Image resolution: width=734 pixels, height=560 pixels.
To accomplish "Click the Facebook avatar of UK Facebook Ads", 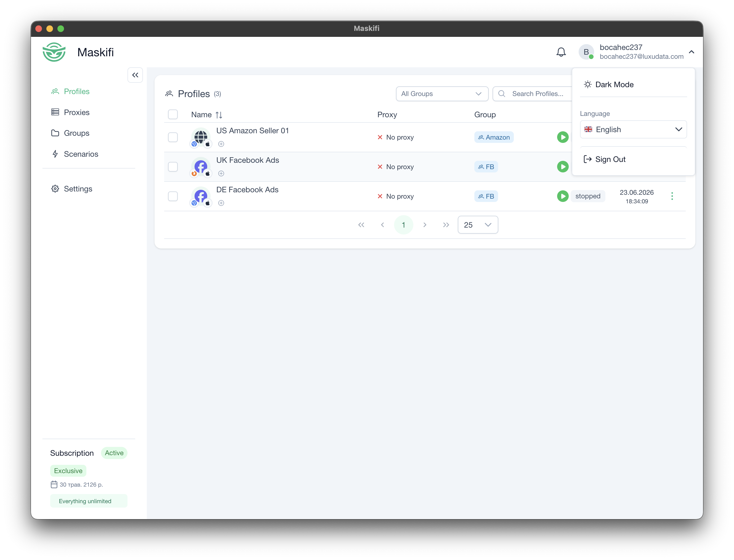I will coord(201,166).
